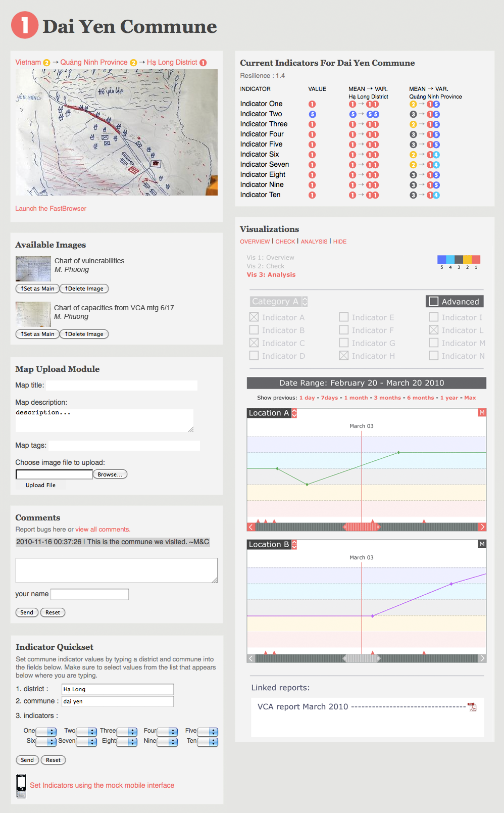
Task: Switch to the ANALYSIS visualization tab
Action: coord(314,242)
